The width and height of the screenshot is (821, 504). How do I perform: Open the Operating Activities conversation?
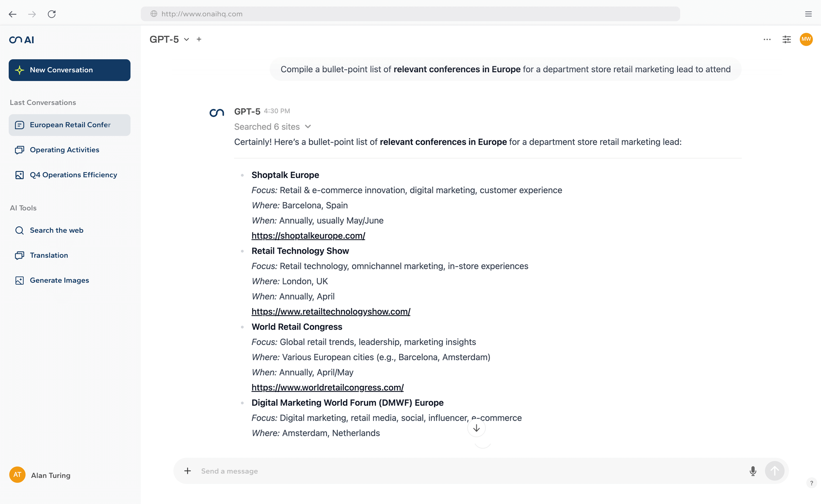coord(64,150)
